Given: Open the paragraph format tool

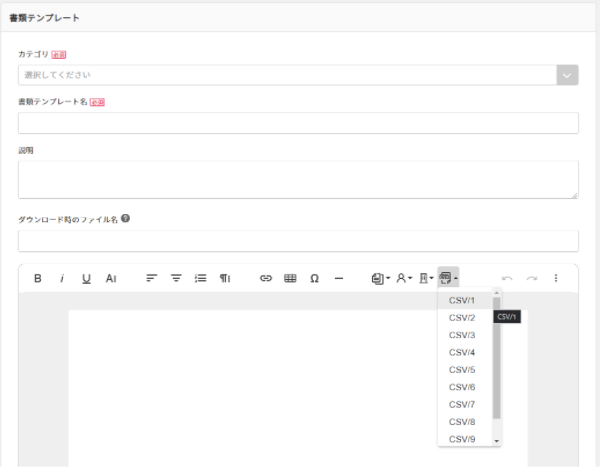Looking at the screenshot, I should [225, 278].
